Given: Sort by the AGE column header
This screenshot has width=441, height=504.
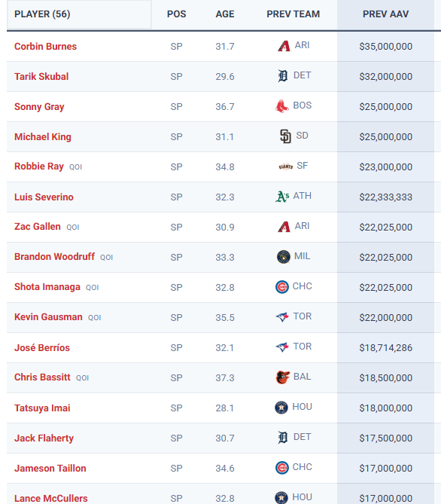Looking at the screenshot, I should click(225, 14).
